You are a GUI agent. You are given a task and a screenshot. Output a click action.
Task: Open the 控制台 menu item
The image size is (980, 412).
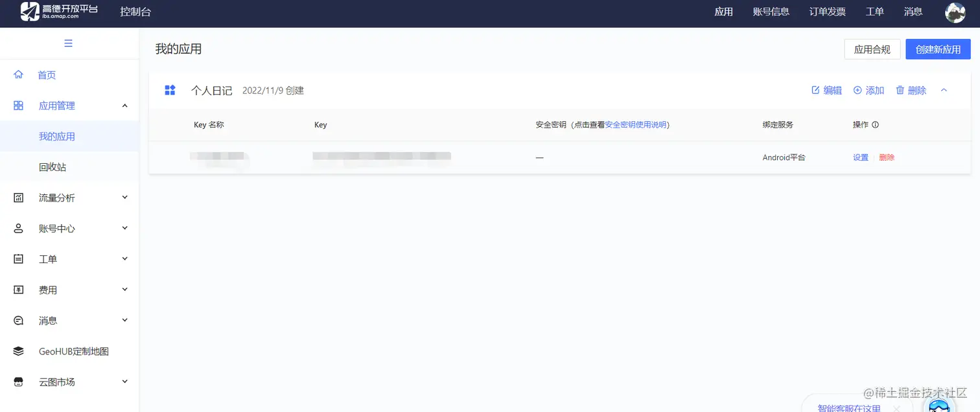tap(135, 11)
